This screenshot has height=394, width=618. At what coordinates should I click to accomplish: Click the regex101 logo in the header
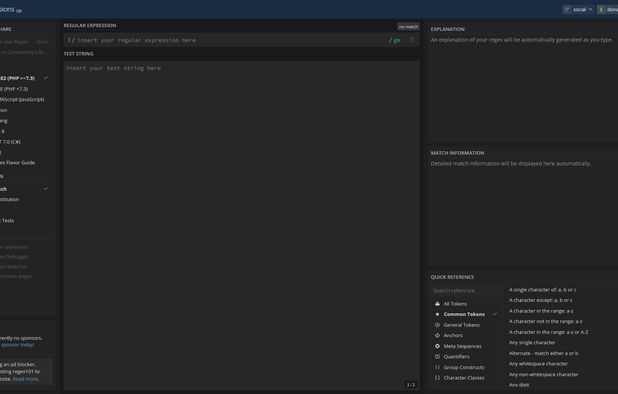click(11, 9)
